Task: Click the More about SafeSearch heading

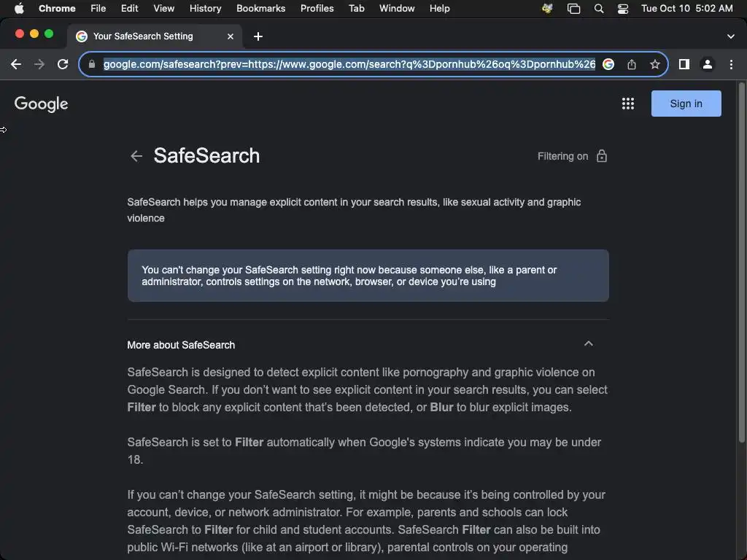Action: click(x=181, y=345)
